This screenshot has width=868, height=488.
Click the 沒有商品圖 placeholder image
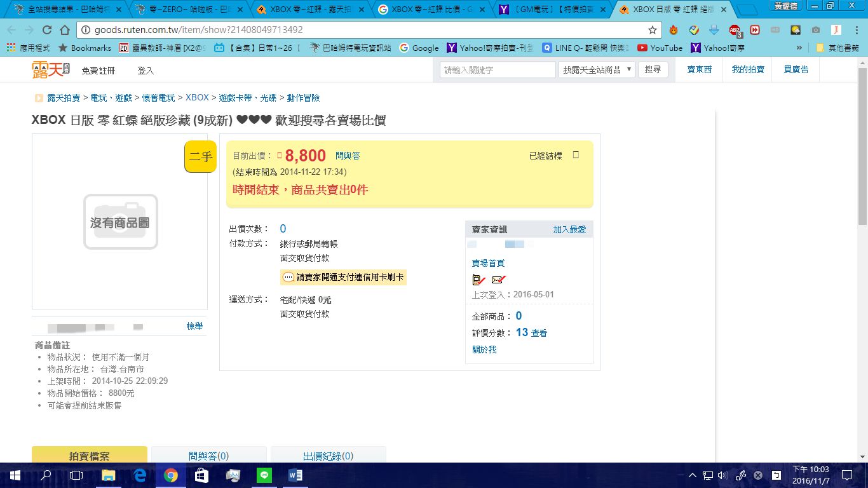[120, 222]
